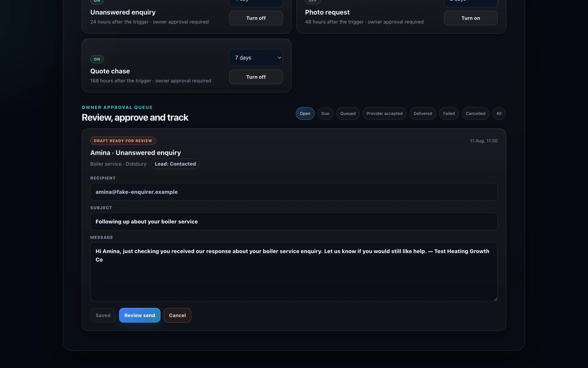Click the Draft Ready For Review badge
588x368 pixels.
[x=123, y=141]
